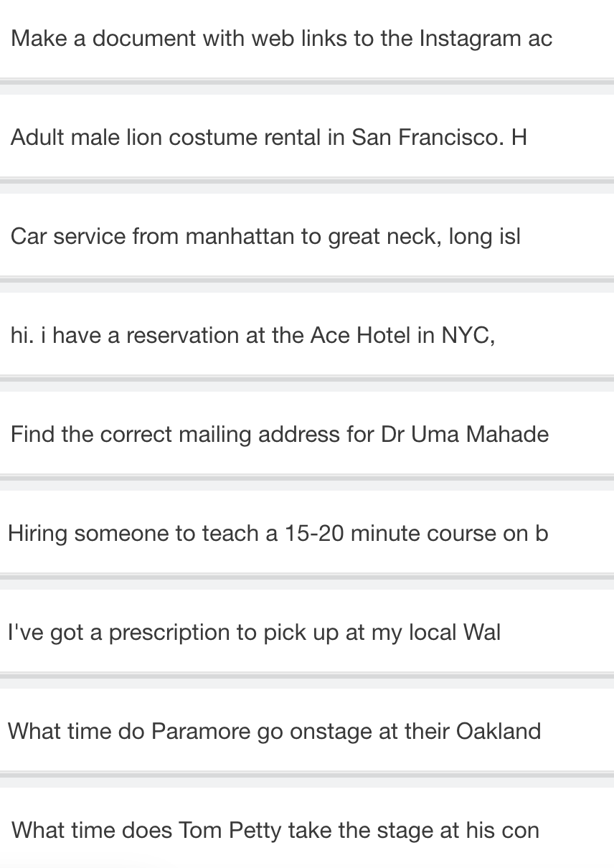
Task: Open the Instagram web links document request
Action: point(281,39)
